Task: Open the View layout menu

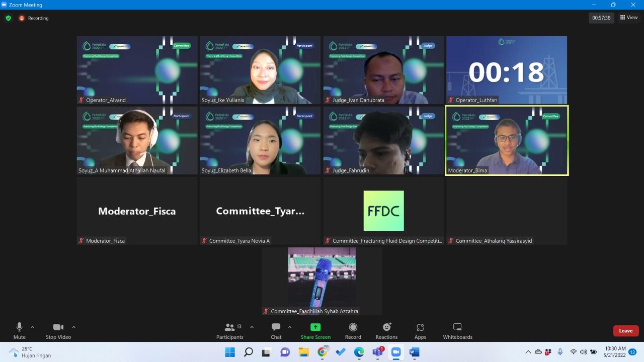Action: 629,18
